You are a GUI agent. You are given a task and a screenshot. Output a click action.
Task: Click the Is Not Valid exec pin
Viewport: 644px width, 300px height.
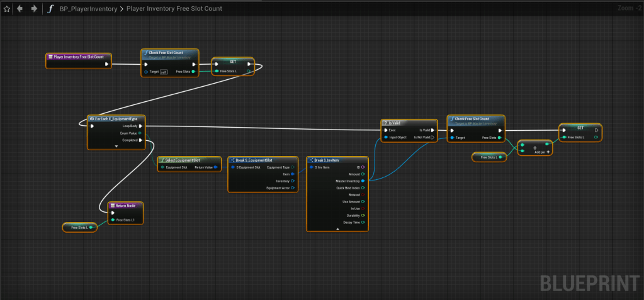[x=432, y=136]
